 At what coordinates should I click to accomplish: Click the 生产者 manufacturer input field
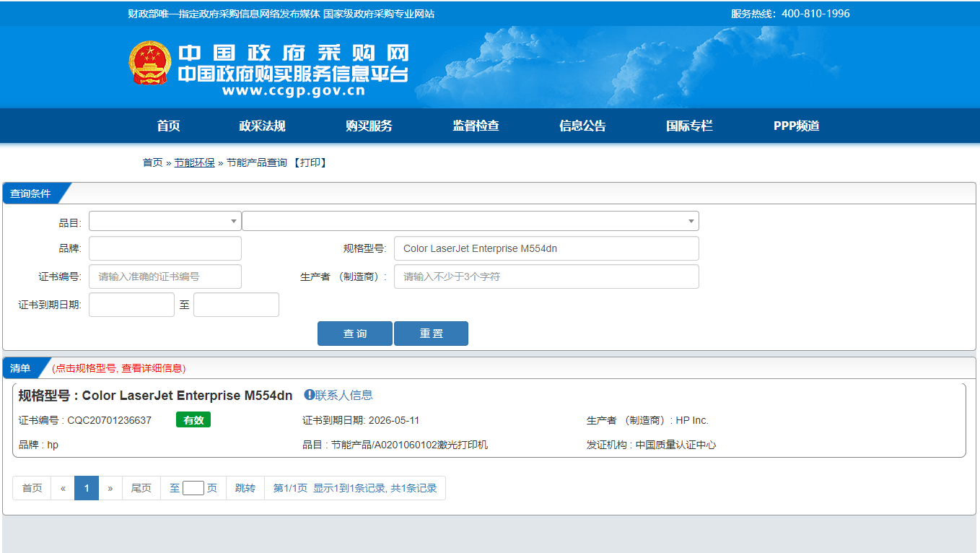546,276
